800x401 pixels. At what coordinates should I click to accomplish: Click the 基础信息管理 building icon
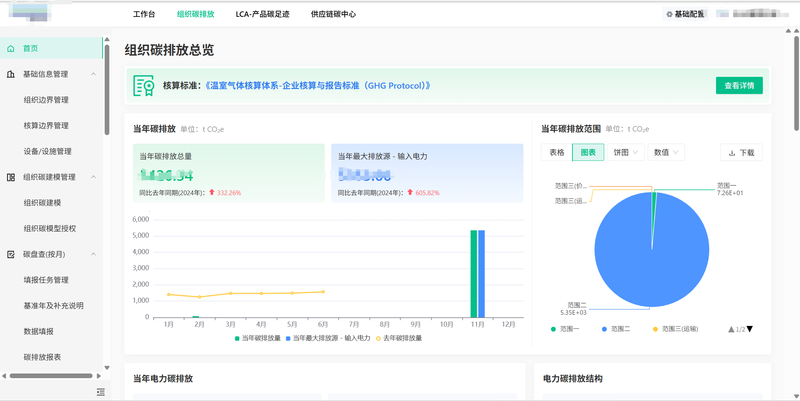(11, 74)
